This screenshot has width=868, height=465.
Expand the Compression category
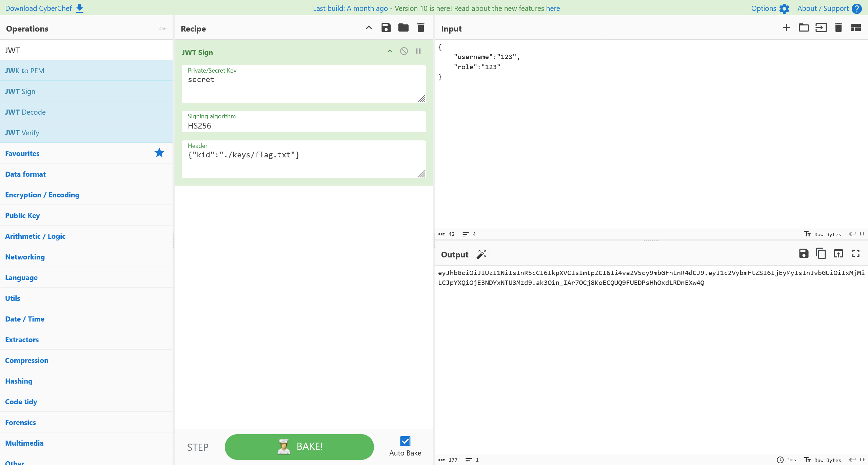pos(86,360)
